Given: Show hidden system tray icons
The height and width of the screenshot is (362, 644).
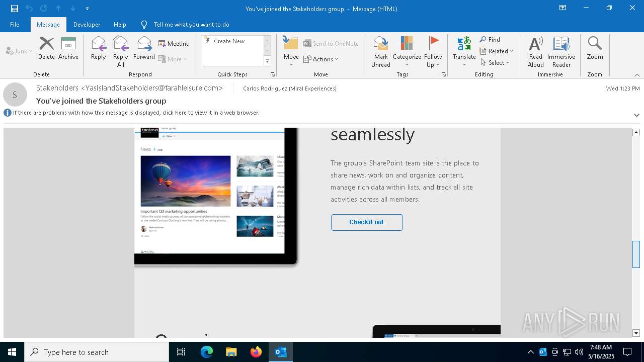Looking at the screenshot, I should (x=530, y=352).
